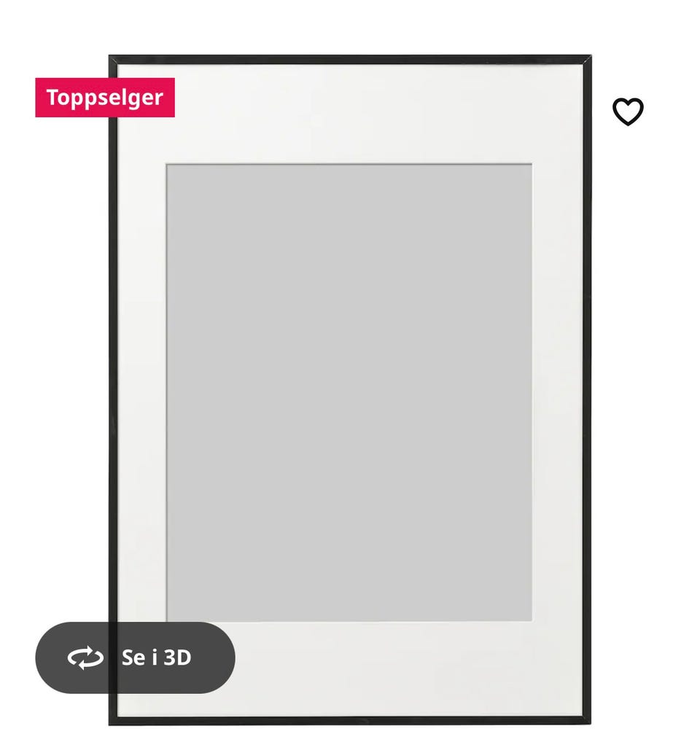The width and height of the screenshot is (700, 753).
Task: Add the frame to favorites with heart icon
Action: click(x=628, y=112)
